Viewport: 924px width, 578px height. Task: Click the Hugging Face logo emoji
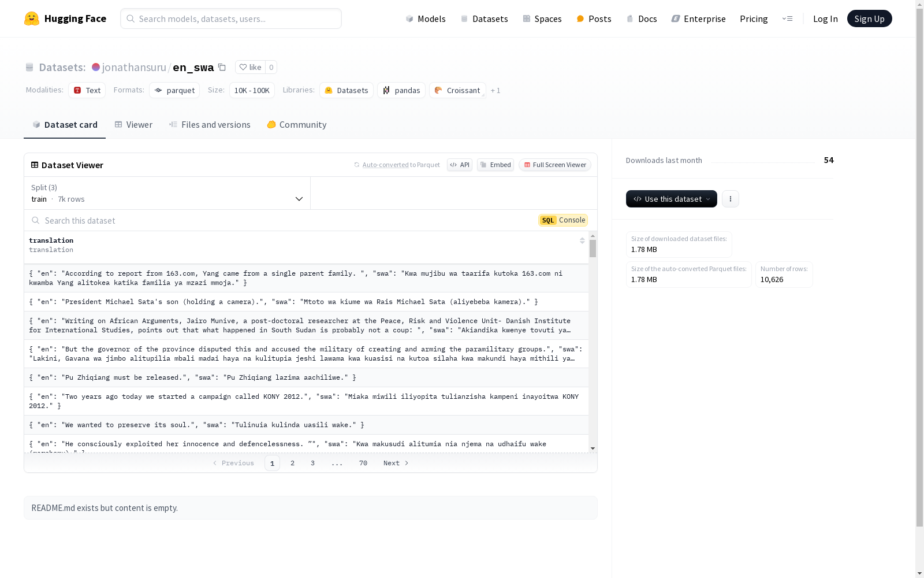(32, 18)
